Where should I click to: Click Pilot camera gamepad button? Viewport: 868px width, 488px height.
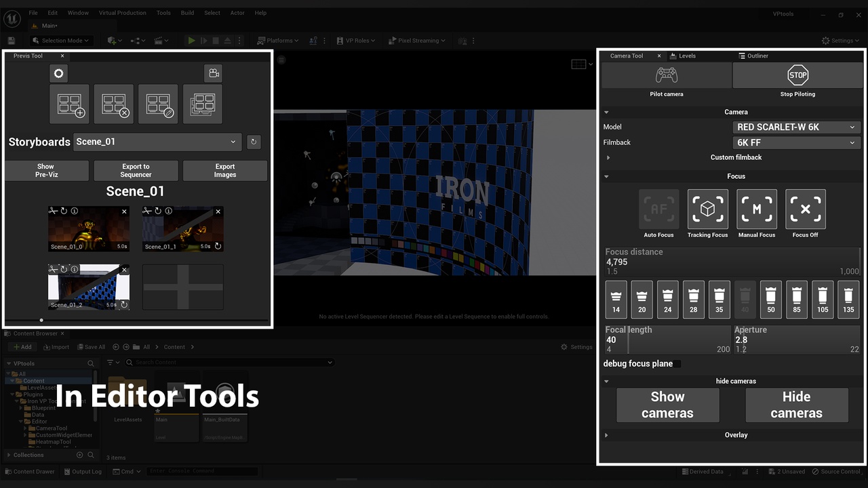coord(667,75)
